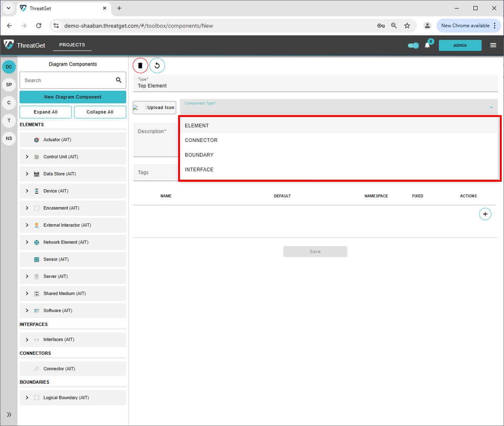This screenshot has height=426, width=504.
Task: Click the circular reset arrow icon
Action: 157,66
